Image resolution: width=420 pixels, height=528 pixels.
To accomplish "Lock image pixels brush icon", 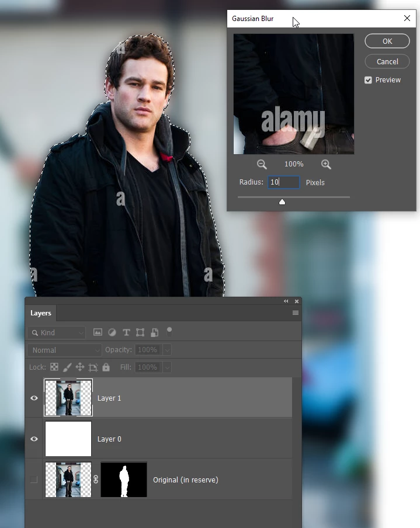I will [67, 367].
